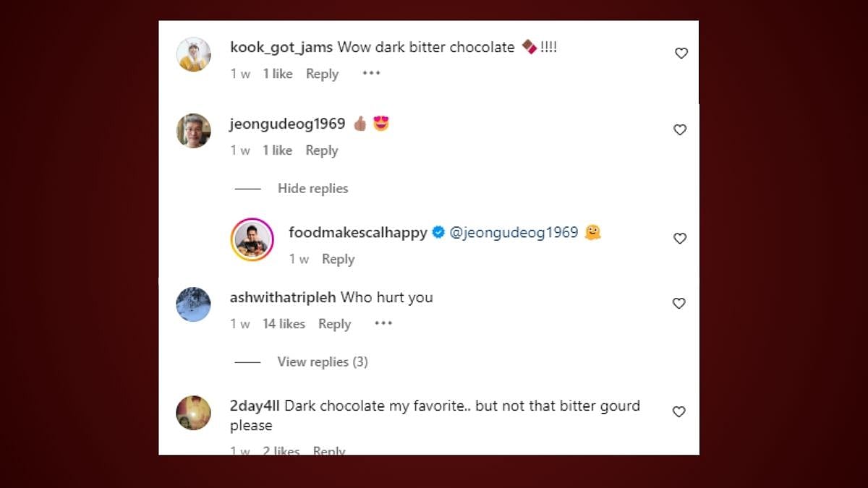Viewport: 868px width, 488px height.
Task: Reply to the 'Who hurt you' comment
Action: coord(334,324)
